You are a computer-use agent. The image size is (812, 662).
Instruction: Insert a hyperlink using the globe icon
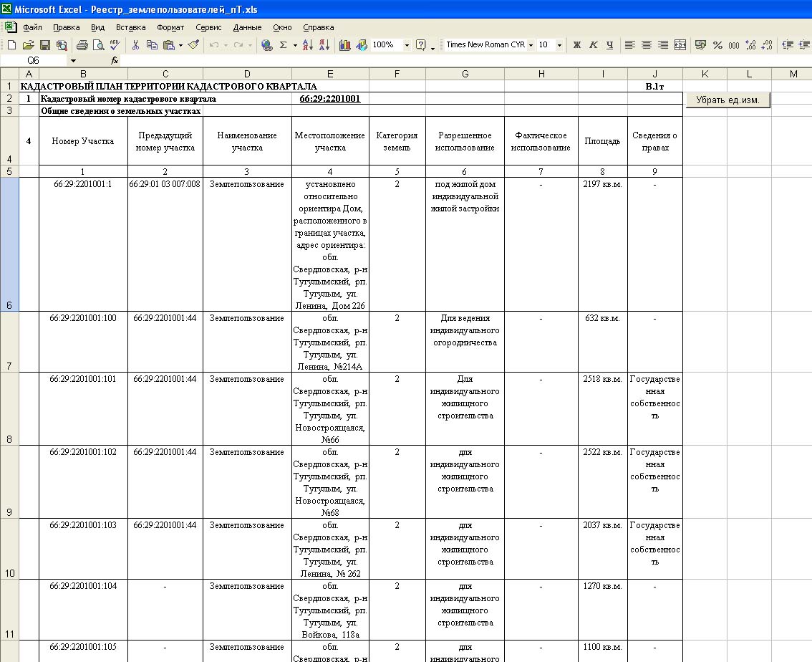[x=266, y=45]
